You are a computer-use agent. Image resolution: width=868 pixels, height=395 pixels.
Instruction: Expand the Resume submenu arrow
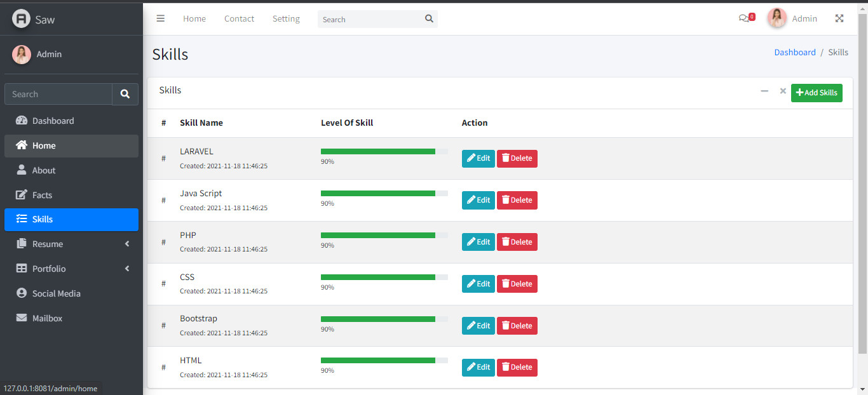tap(127, 244)
